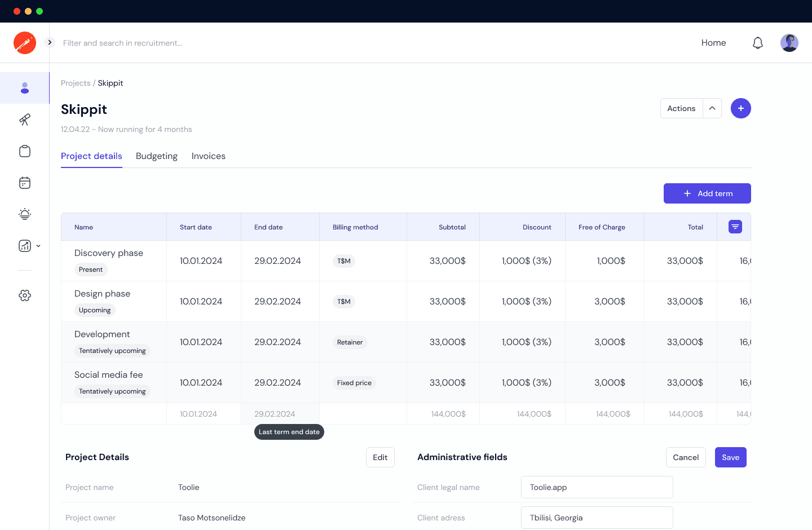Expand the sidebar with the arrow toggle

(50, 42)
